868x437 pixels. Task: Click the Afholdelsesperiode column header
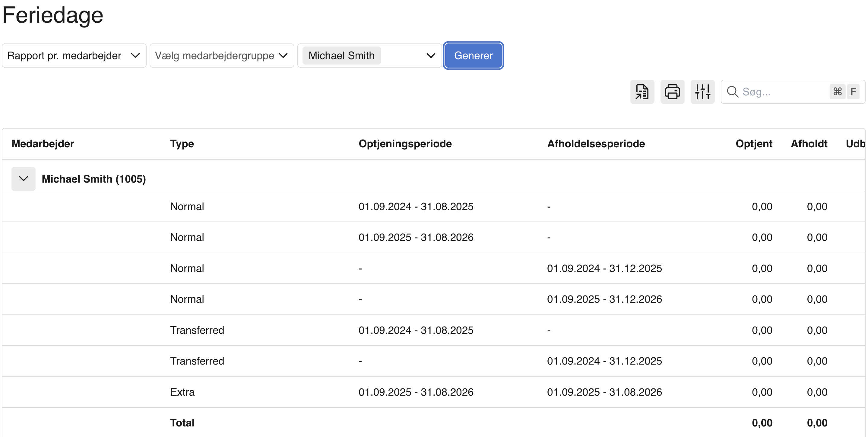[595, 144]
